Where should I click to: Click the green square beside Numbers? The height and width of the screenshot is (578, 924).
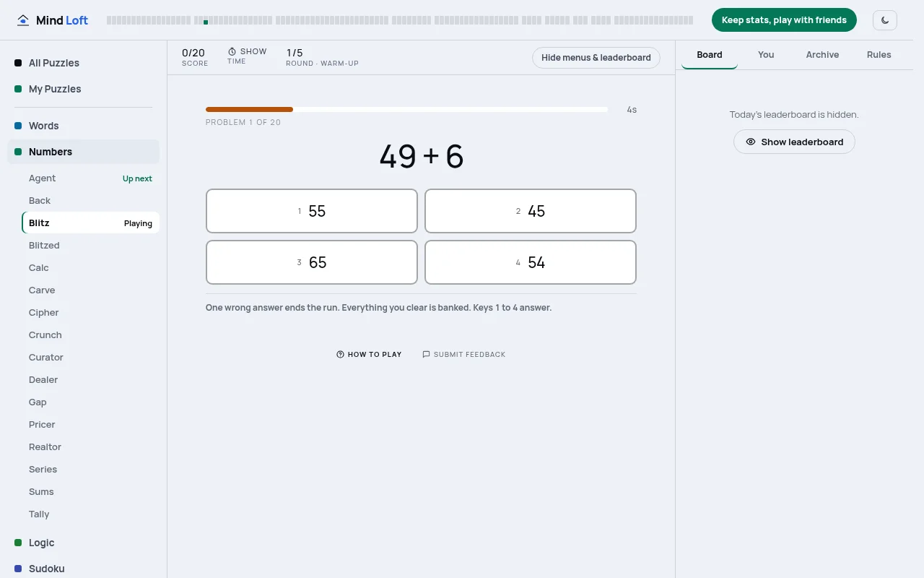pos(18,152)
